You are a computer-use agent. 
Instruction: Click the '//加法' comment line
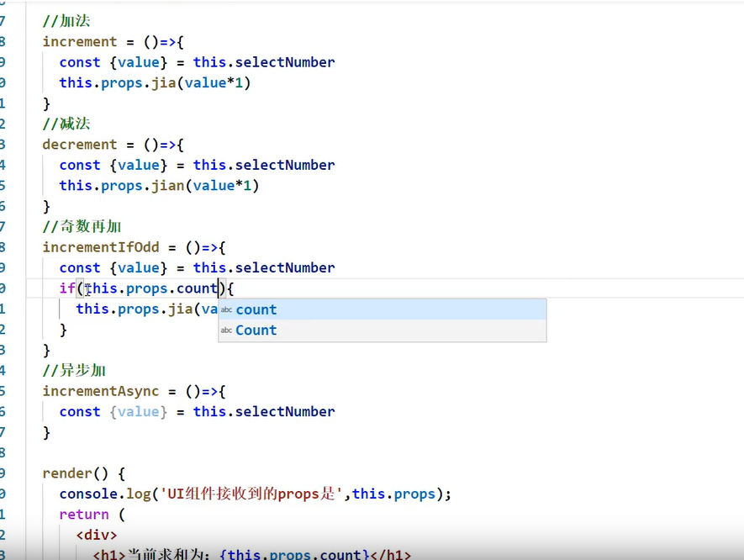(66, 21)
